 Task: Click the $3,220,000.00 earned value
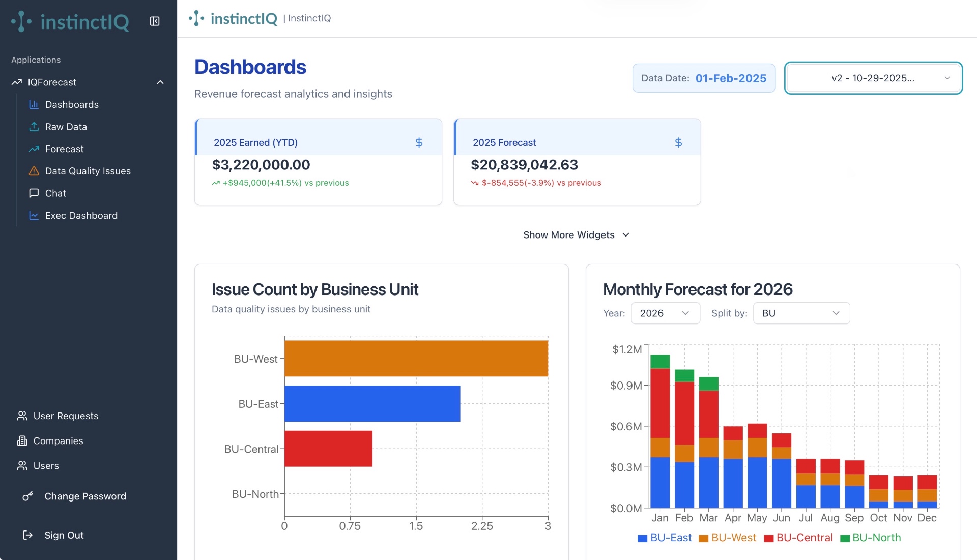(261, 165)
